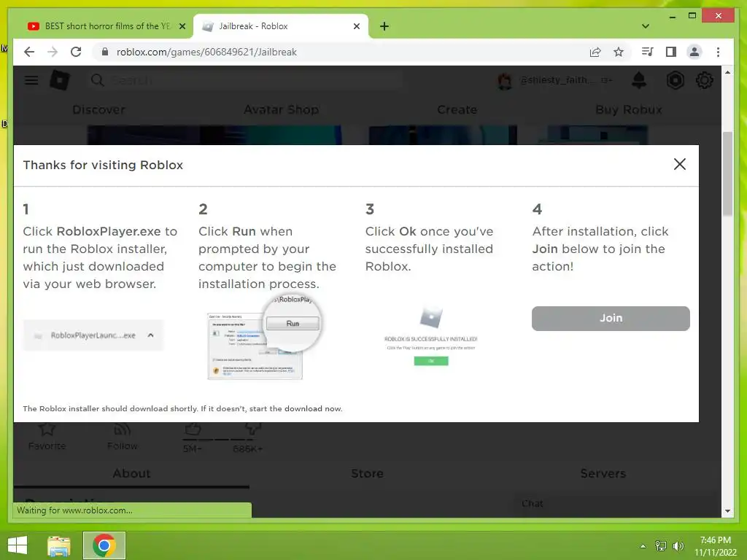The width and height of the screenshot is (747, 560).
Task: Open the volume tray icon
Action: point(678,545)
